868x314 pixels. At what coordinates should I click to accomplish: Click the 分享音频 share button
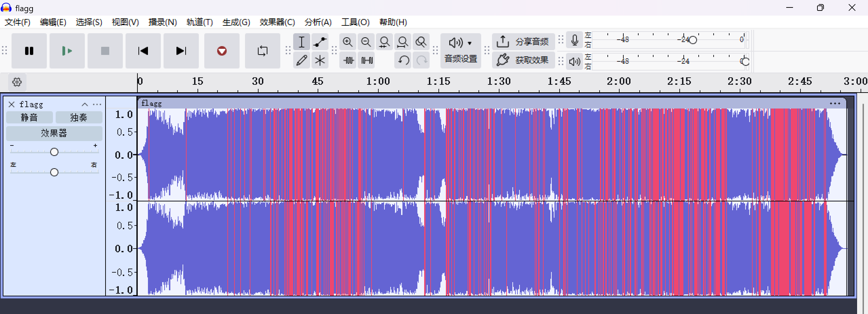pyautogui.click(x=523, y=42)
